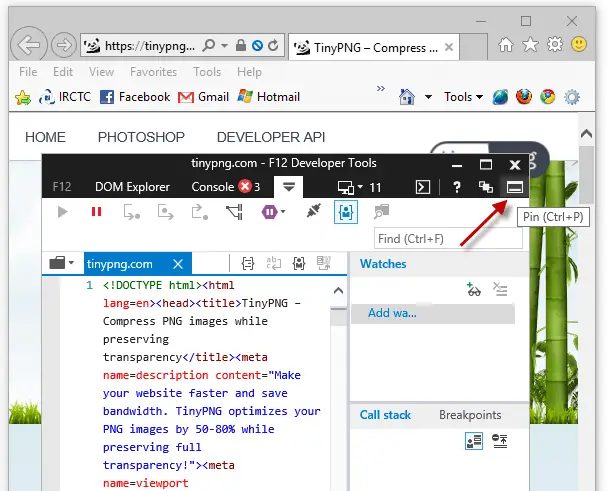Click the address bar search magnifier icon
Screen dimensions: 607x491
pyautogui.click(x=209, y=46)
